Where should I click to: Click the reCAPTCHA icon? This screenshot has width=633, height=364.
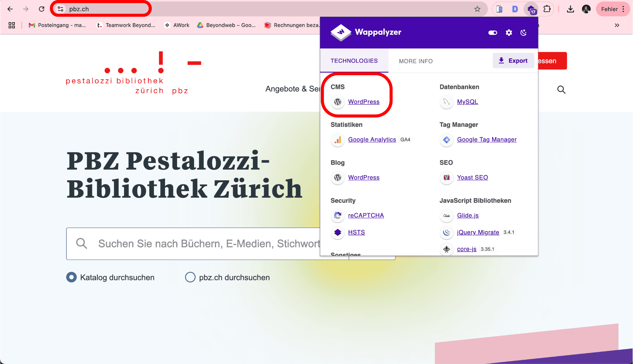[338, 215]
